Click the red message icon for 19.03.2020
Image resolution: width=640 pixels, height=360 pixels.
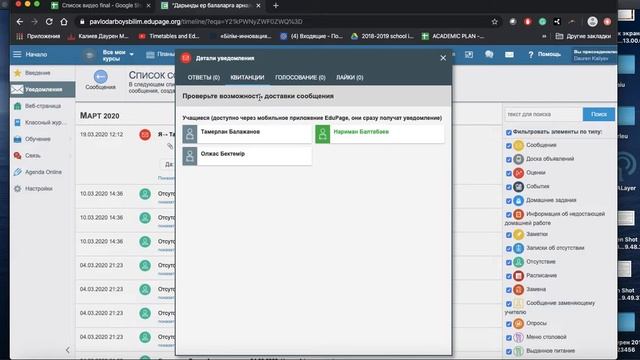click(x=145, y=135)
